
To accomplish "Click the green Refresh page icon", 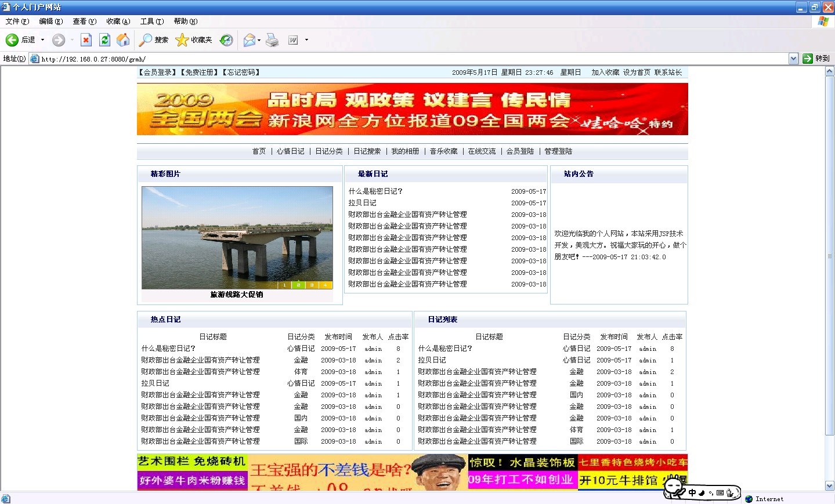I will tap(104, 40).
